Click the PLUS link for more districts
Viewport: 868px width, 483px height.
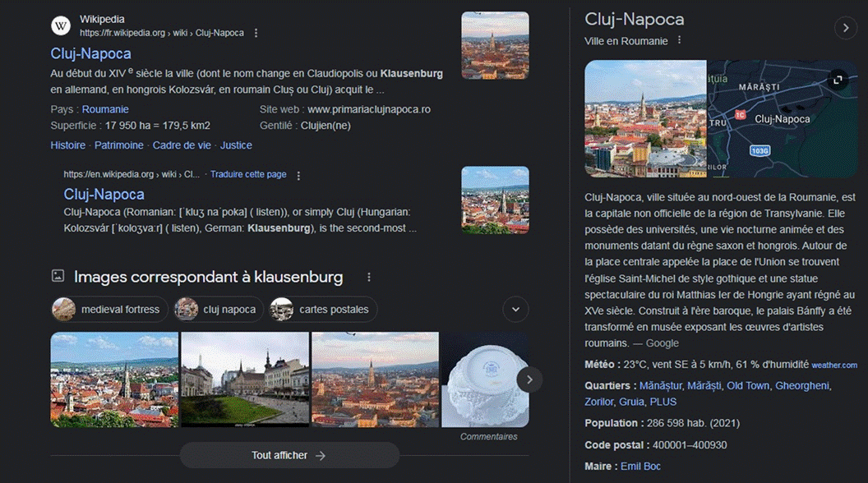point(663,402)
